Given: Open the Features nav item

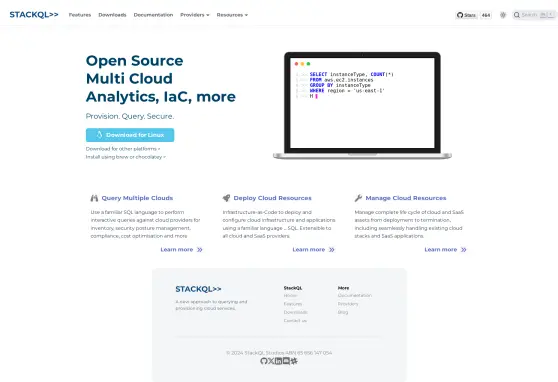Looking at the screenshot, I should click(80, 15).
